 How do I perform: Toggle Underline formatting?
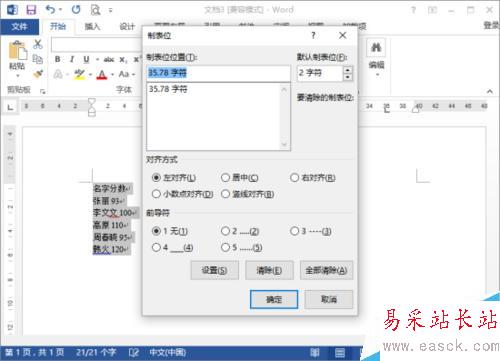tap(86, 59)
